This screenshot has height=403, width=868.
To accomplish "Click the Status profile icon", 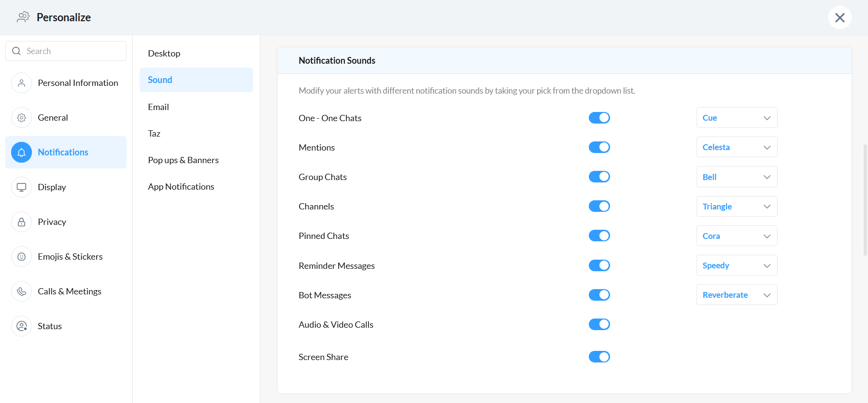I will click(21, 326).
